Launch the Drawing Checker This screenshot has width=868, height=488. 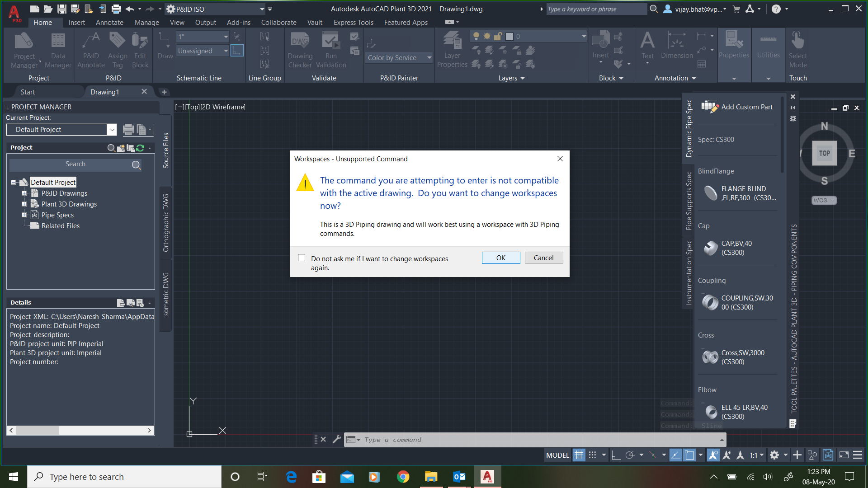[300, 50]
